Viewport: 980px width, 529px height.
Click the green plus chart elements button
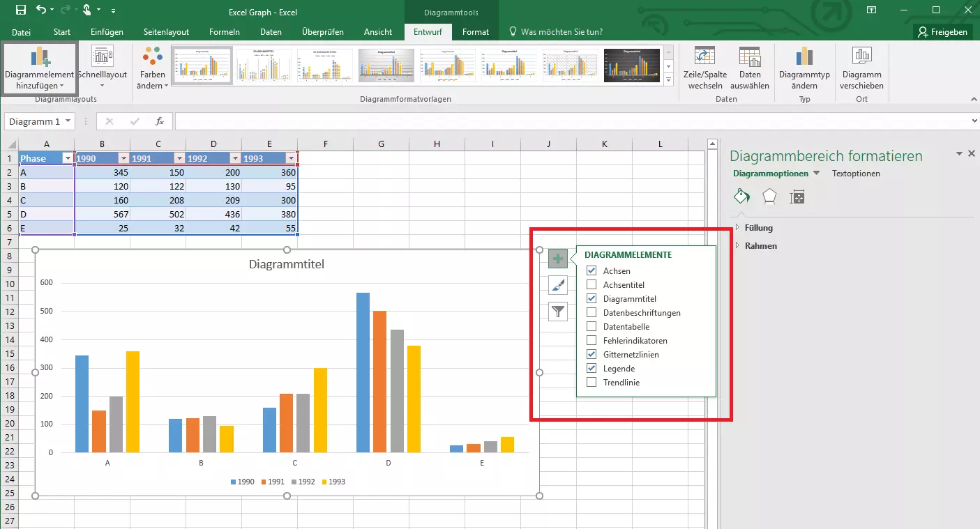[557, 259]
